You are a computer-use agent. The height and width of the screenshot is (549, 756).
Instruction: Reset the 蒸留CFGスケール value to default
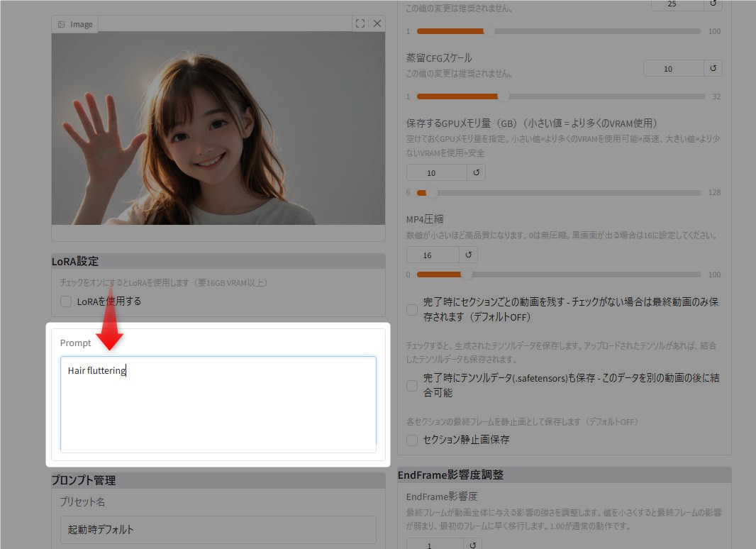pos(713,69)
